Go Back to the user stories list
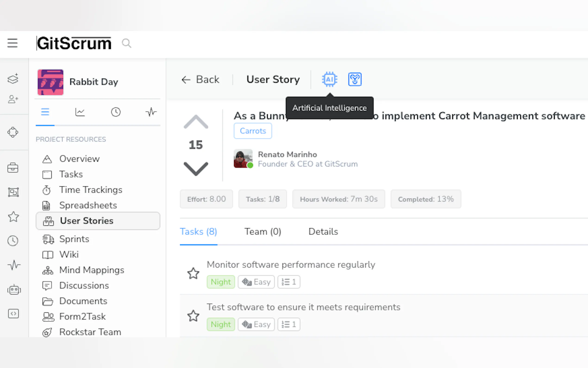 point(200,79)
